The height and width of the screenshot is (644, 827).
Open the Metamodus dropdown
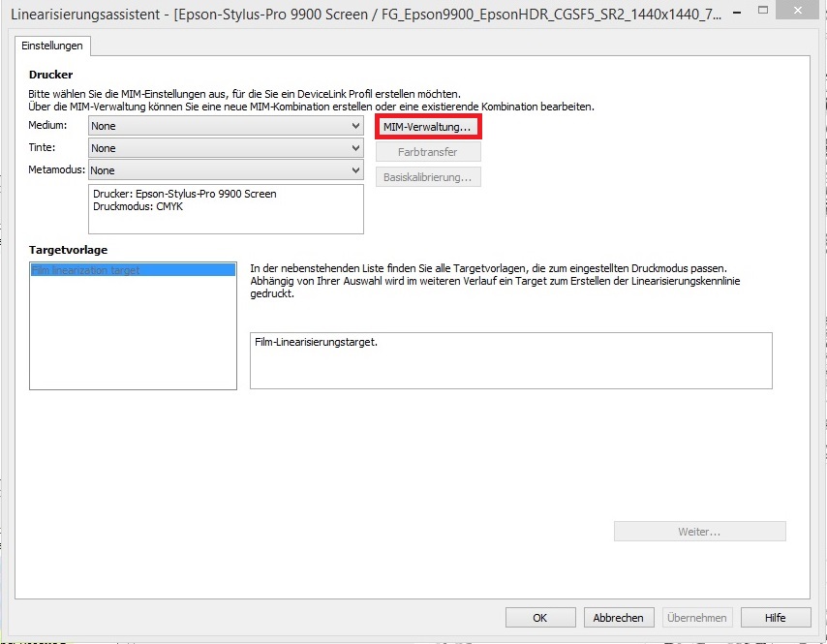226,170
